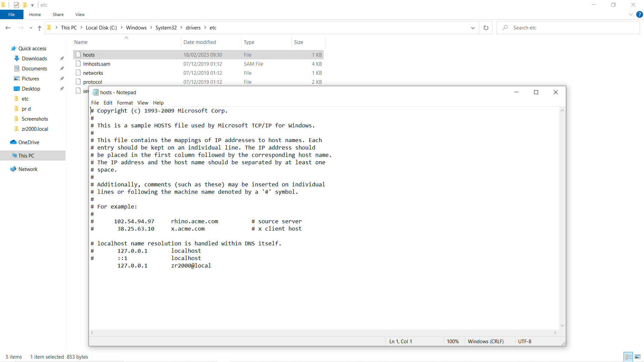Open Desktop in navigation pane
Image resolution: width=644 pixels, height=362 pixels.
tap(31, 89)
